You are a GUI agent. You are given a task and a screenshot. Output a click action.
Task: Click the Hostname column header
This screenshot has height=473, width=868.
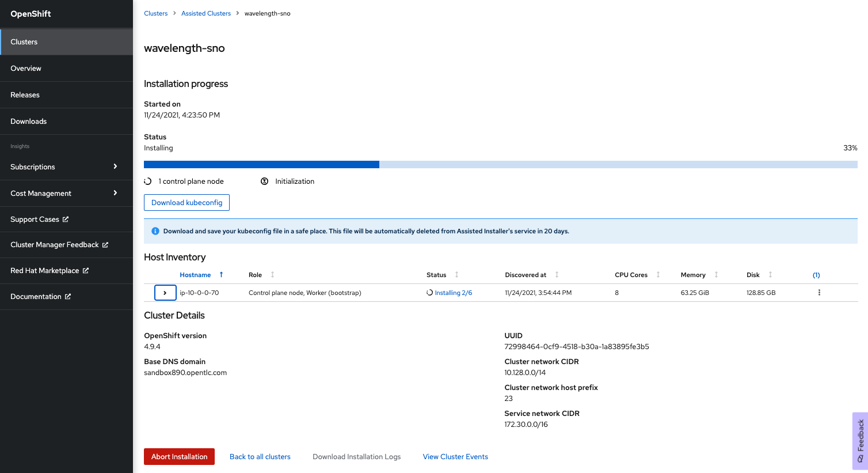pos(195,275)
